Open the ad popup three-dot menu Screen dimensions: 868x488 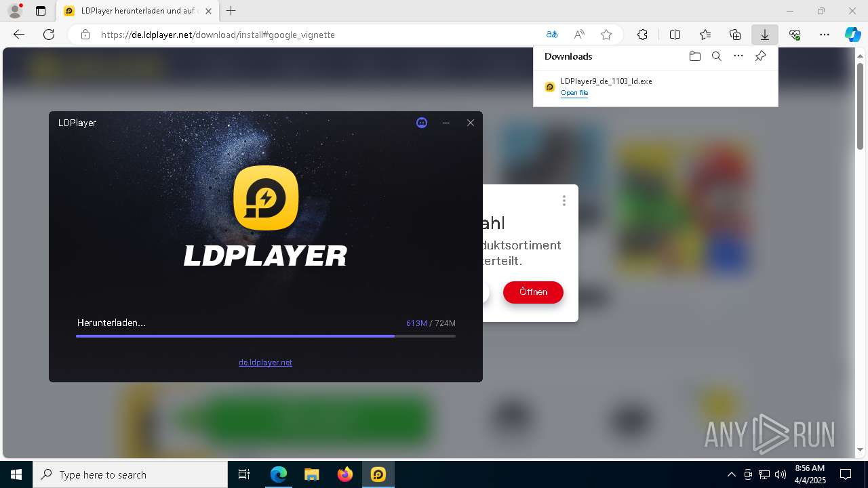point(564,201)
